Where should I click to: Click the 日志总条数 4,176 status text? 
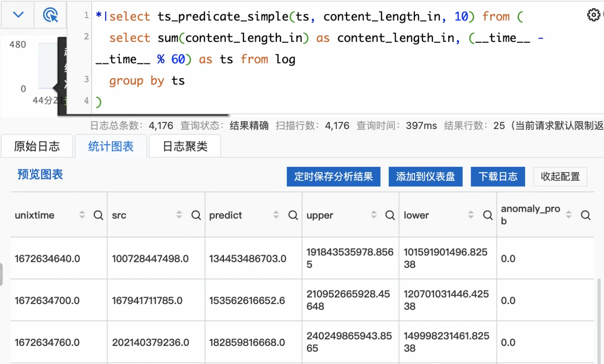pyautogui.click(x=132, y=126)
